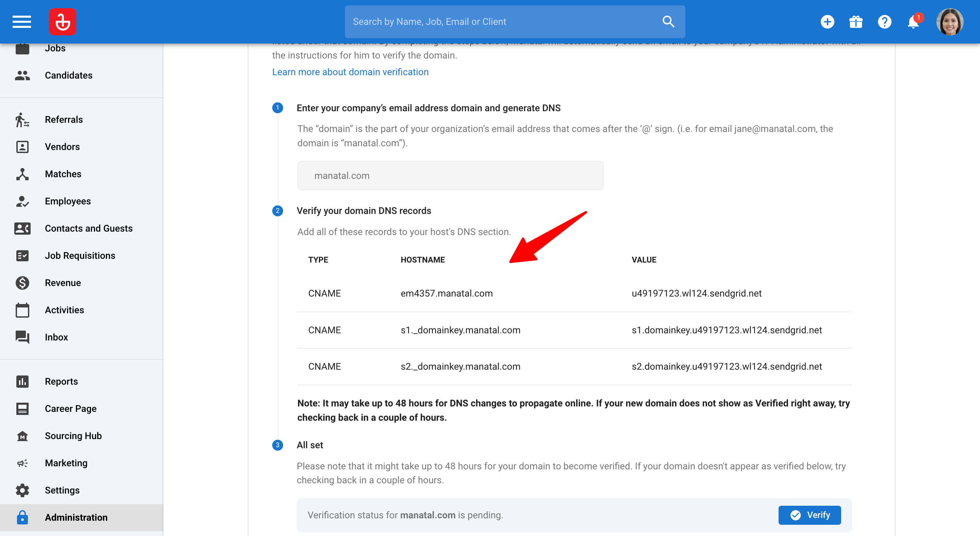Image resolution: width=980 pixels, height=536 pixels.
Task: Select hostname em4357.manatal.com
Action: coord(447,293)
